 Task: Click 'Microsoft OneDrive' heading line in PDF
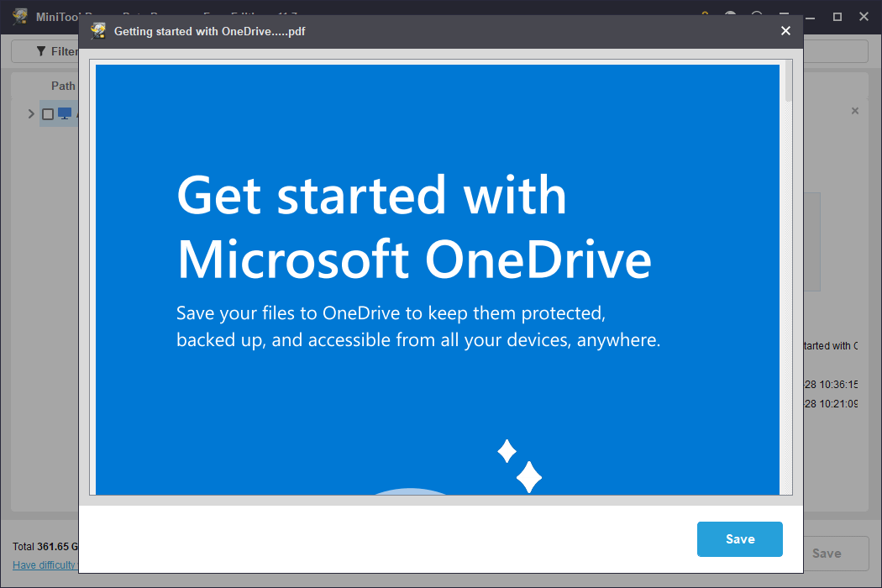coord(414,260)
